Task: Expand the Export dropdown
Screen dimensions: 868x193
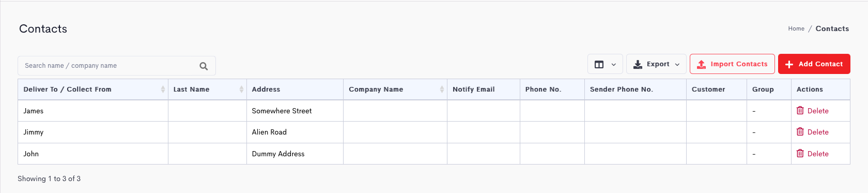Action: pyautogui.click(x=656, y=64)
